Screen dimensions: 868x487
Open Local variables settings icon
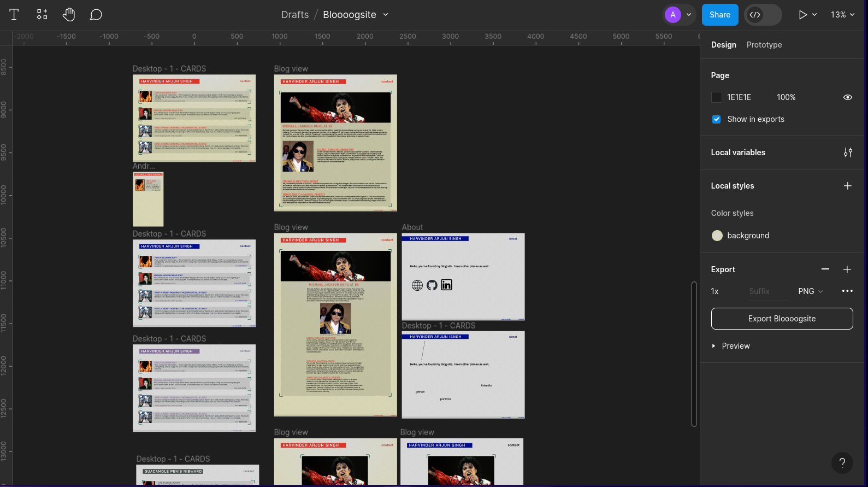pos(847,152)
